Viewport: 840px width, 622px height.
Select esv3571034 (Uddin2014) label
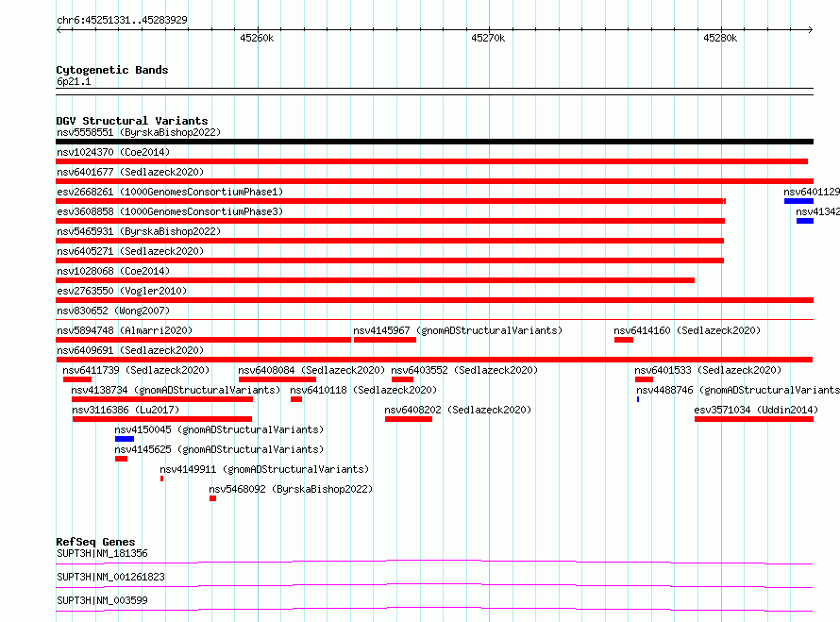click(756, 410)
